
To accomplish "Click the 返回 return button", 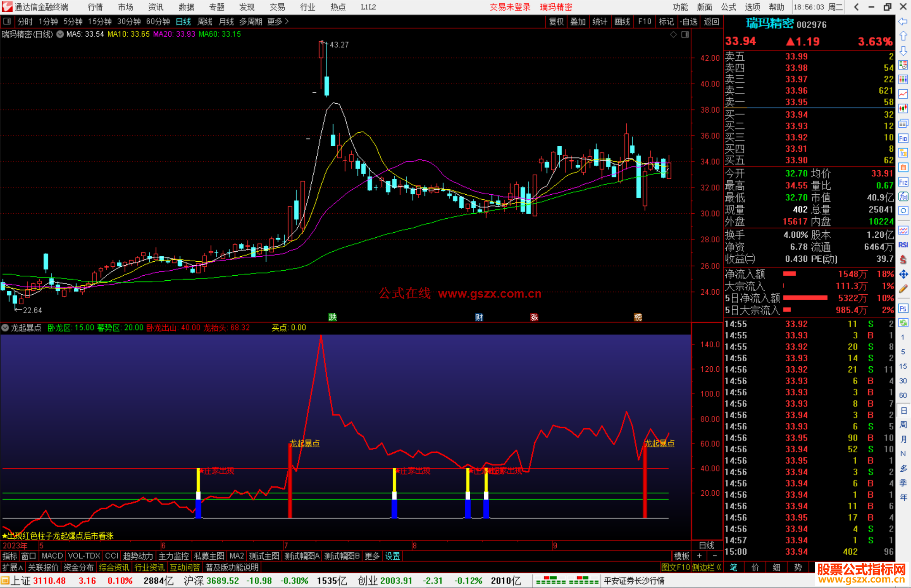I will coord(711,21).
